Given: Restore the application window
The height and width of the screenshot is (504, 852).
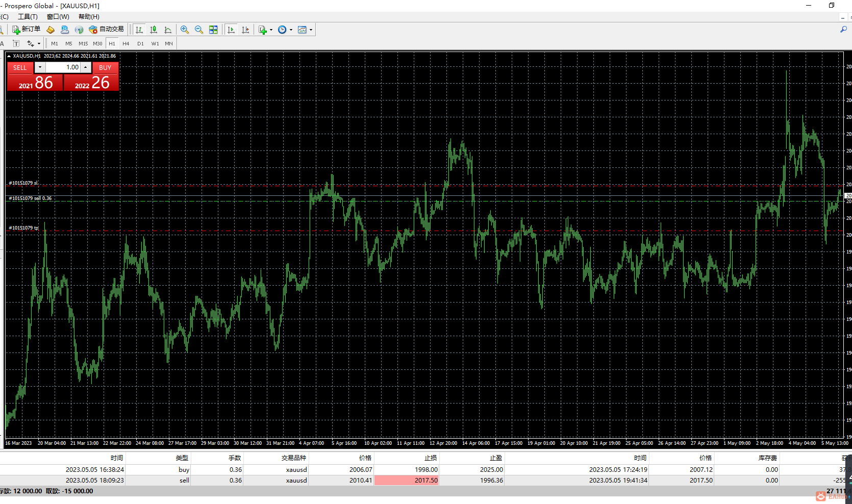Looking at the screenshot, I should point(832,6).
